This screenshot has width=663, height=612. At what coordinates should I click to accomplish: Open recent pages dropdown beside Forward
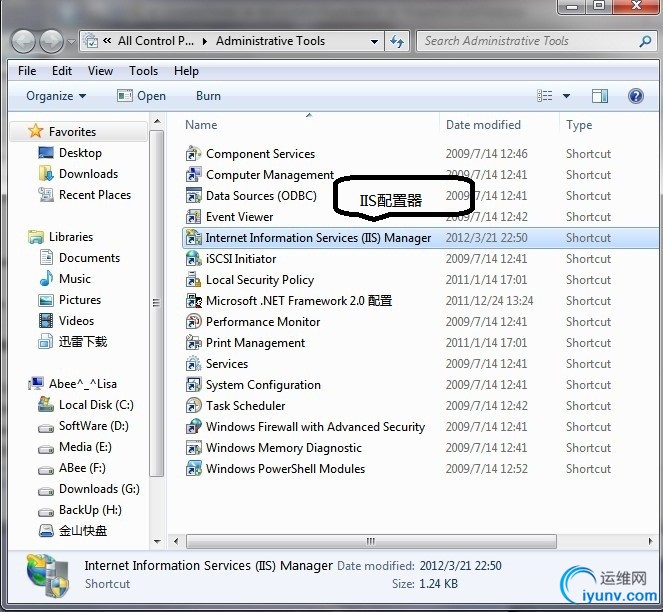(71, 42)
